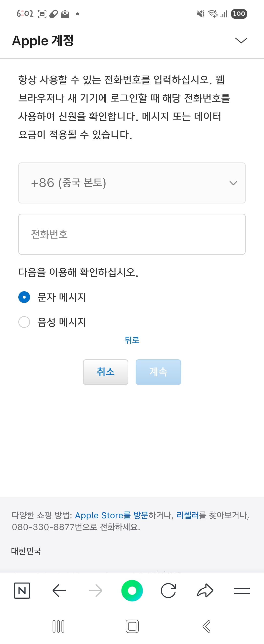Click the 계속 button

pos(158,372)
